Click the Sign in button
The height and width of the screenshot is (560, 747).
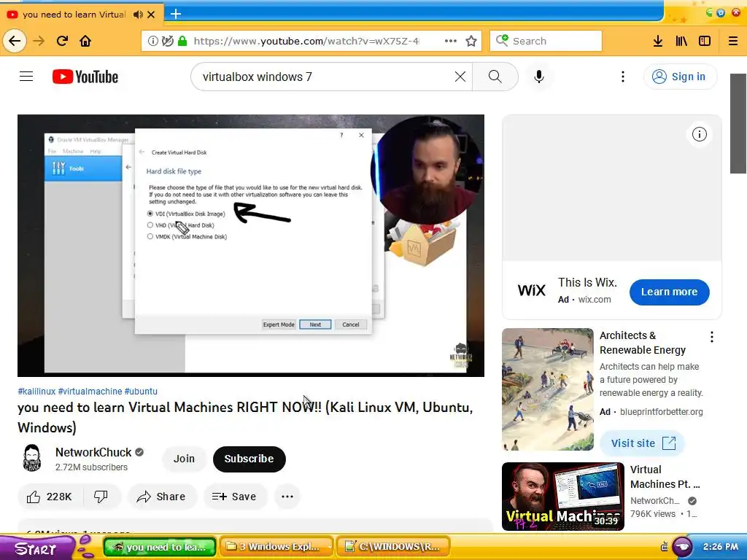point(680,77)
